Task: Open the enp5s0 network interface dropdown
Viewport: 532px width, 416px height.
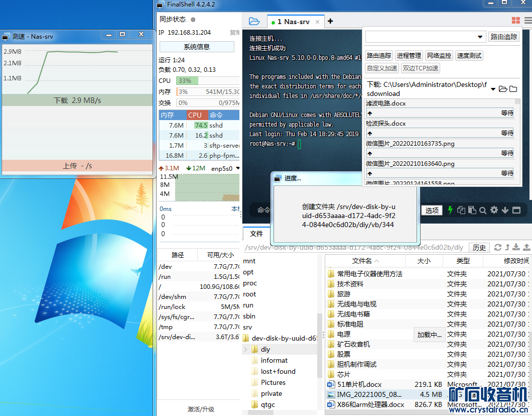Action: (237, 168)
